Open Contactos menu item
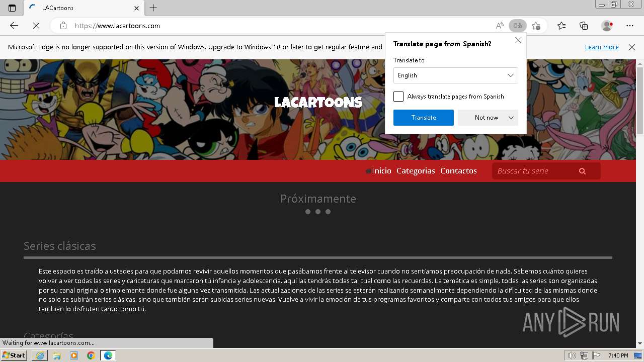Image resolution: width=644 pixels, height=362 pixels. 458,171
